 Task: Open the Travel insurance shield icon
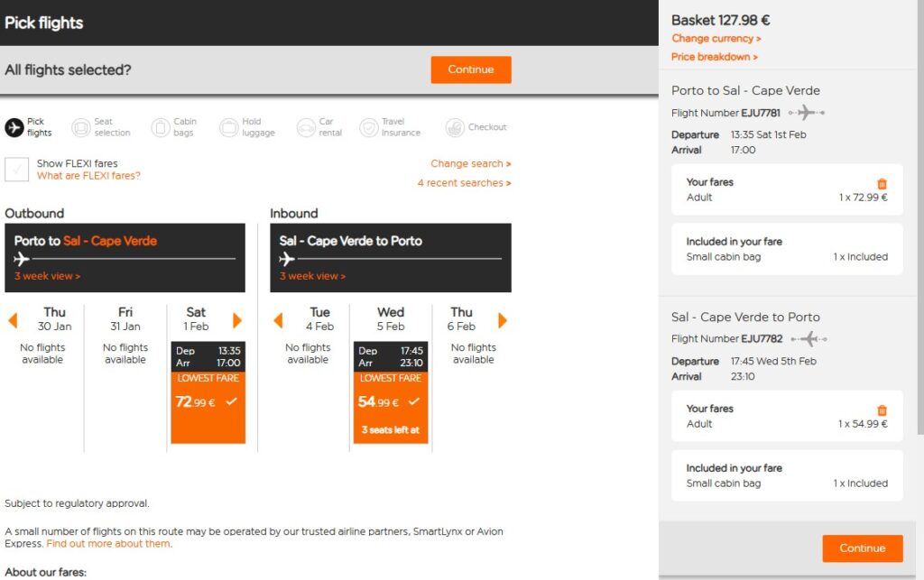point(369,127)
